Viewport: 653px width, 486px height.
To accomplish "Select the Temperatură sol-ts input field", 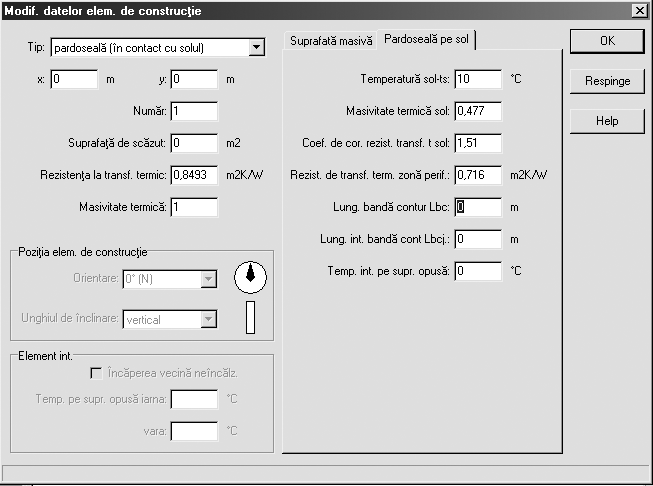I will (x=478, y=78).
